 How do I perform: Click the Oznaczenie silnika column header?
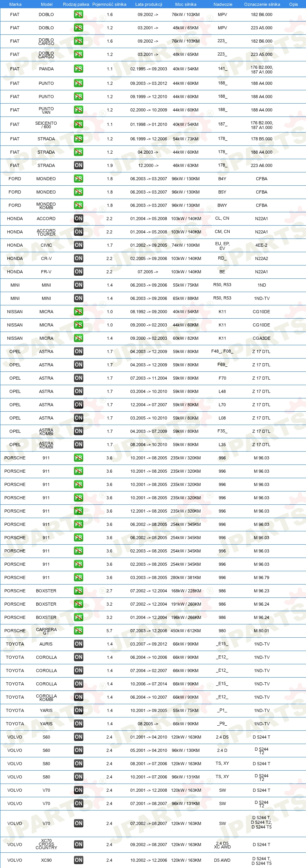[x=262, y=4]
